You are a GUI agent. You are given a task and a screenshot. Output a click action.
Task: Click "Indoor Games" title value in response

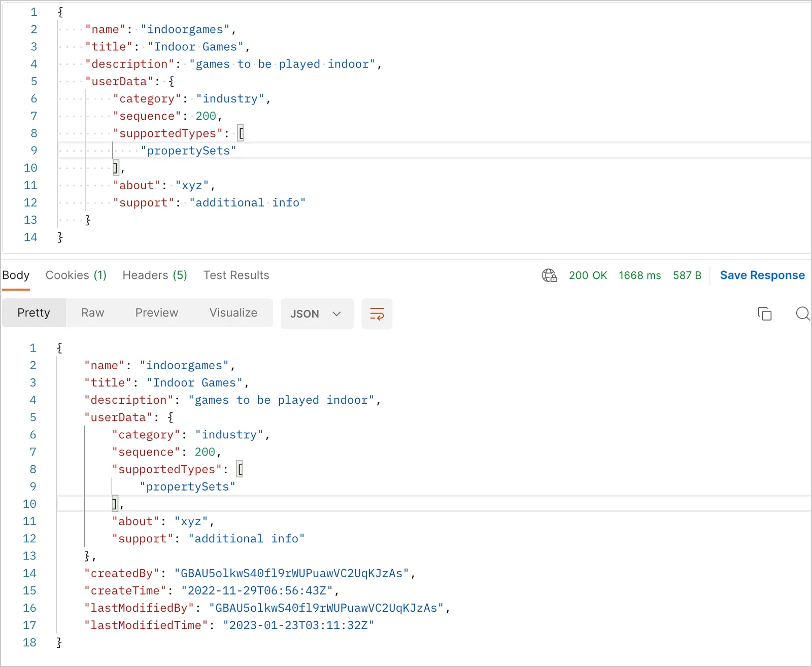194,383
